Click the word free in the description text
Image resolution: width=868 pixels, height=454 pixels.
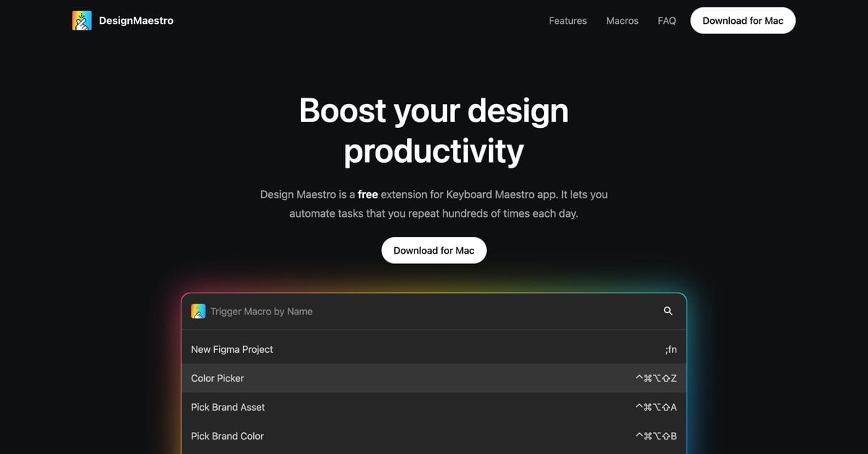pos(368,194)
